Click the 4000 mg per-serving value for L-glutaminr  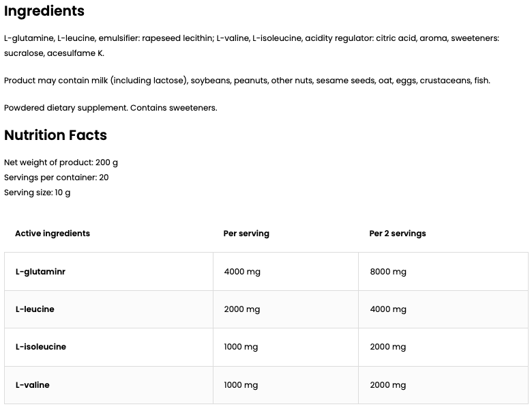(x=242, y=272)
